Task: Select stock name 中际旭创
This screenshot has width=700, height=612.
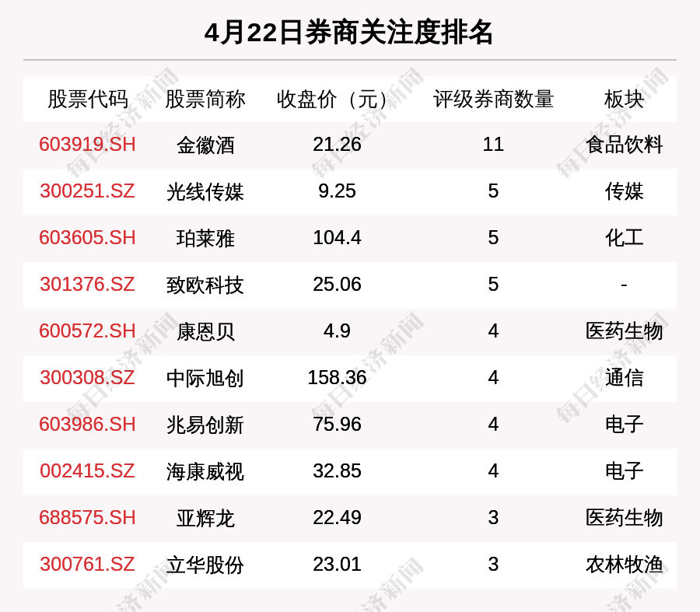Action: click(205, 379)
